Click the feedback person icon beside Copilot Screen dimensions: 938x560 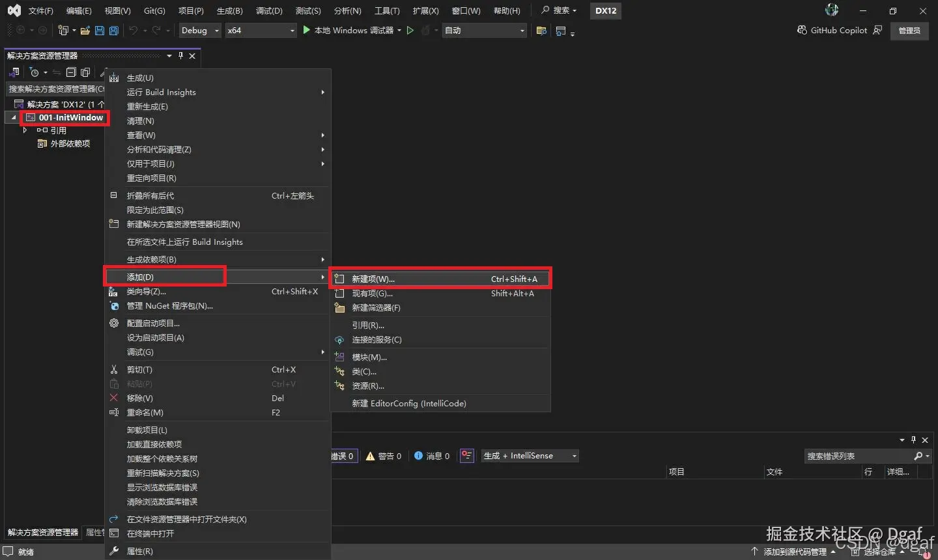877,30
